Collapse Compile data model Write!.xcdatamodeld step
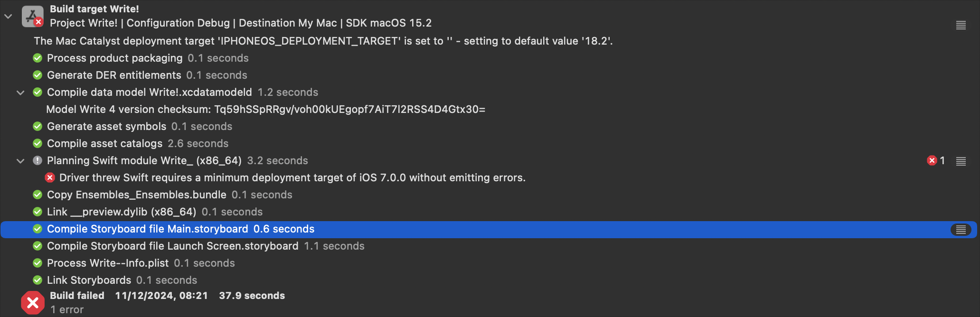This screenshot has height=317, width=980. 20,93
